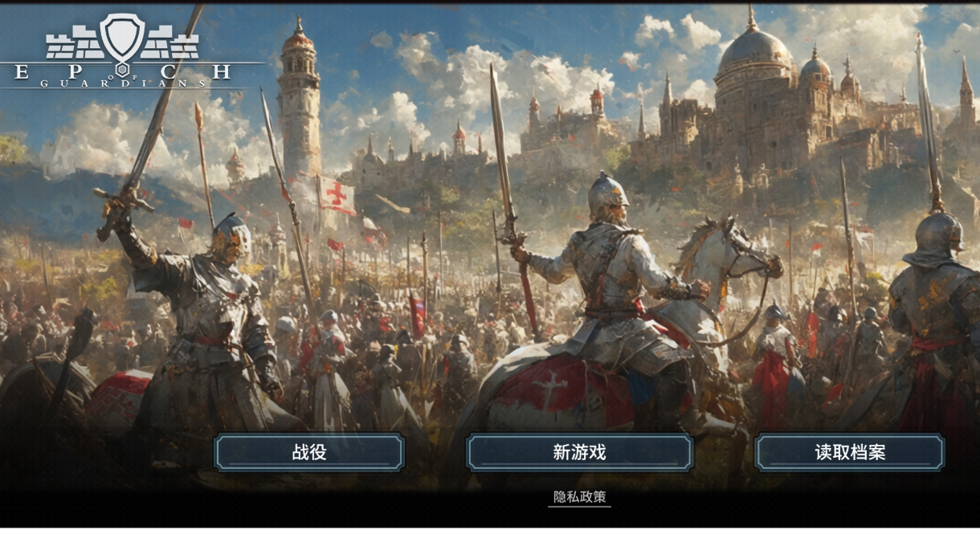Image resolution: width=980 pixels, height=550 pixels.
Task: Open the 战役 campaign menu
Action: click(x=309, y=453)
